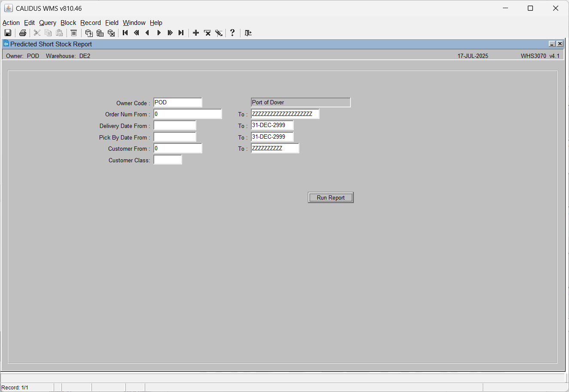Viewport: 569px width, 392px height.
Task: Jump to first record arrow icon
Action: click(125, 33)
